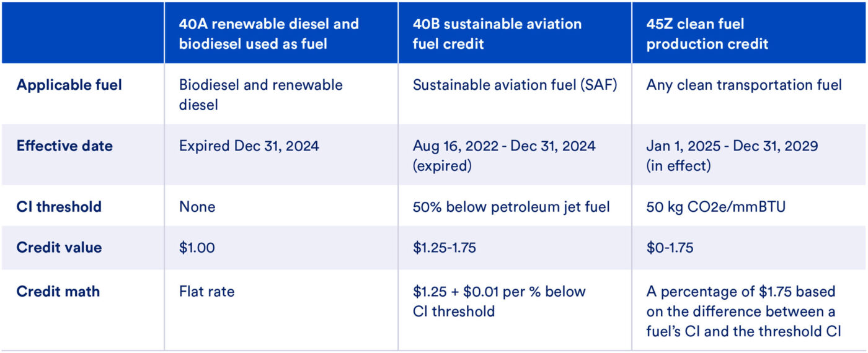Click the Biodiesel and renewable diesel cell

point(260,94)
